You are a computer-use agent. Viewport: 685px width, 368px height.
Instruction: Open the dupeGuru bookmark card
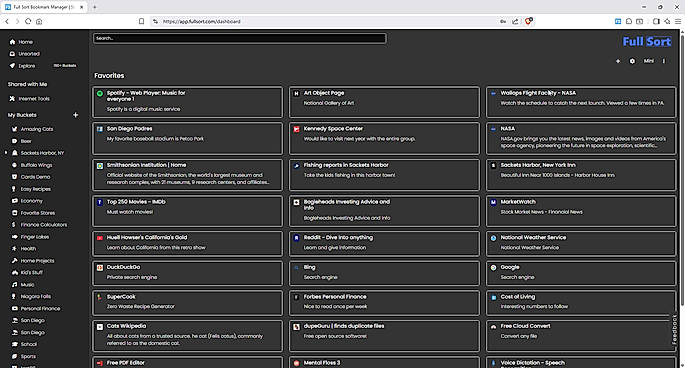point(384,336)
